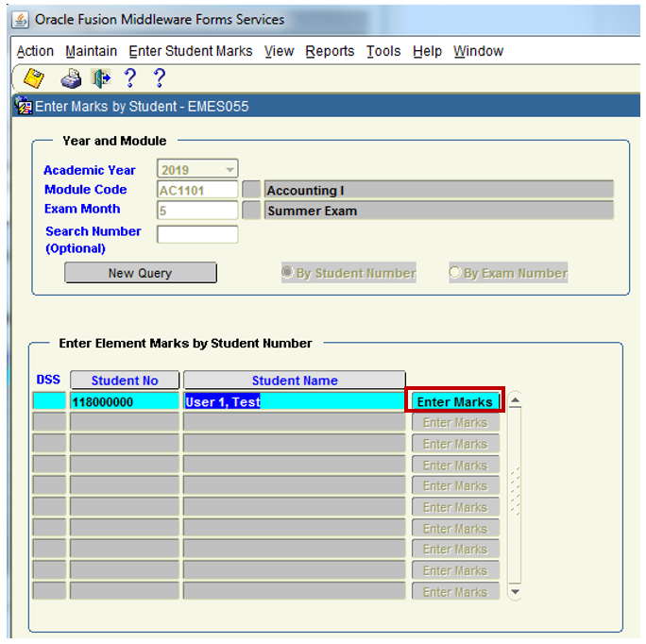Click the Exit form door icon
The height and width of the screenshot is (644, 646).
tap(100, 78)
